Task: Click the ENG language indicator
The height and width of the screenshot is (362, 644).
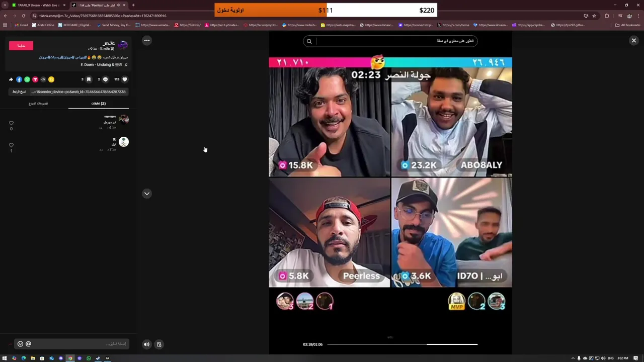Action: (610, 358)
